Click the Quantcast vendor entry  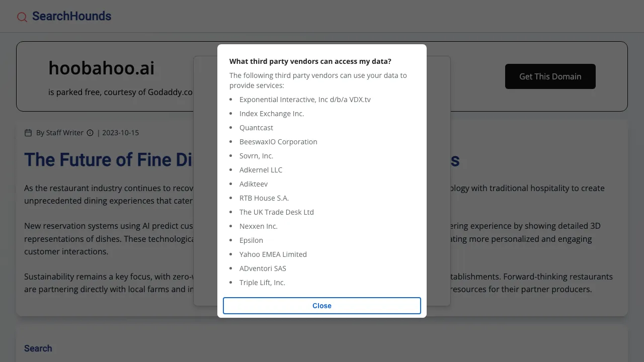coord(256,128)
